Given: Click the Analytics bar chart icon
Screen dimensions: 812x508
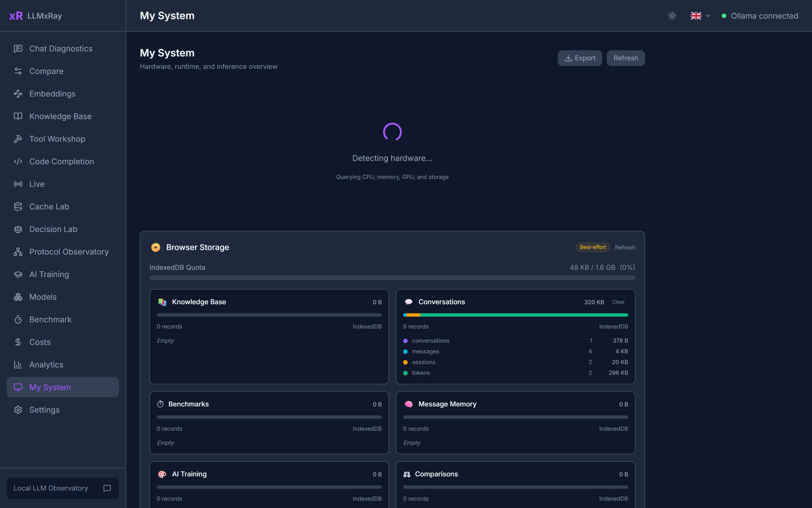Looking at the screenshot, I should pyautogui.click(x=18, y=365).
